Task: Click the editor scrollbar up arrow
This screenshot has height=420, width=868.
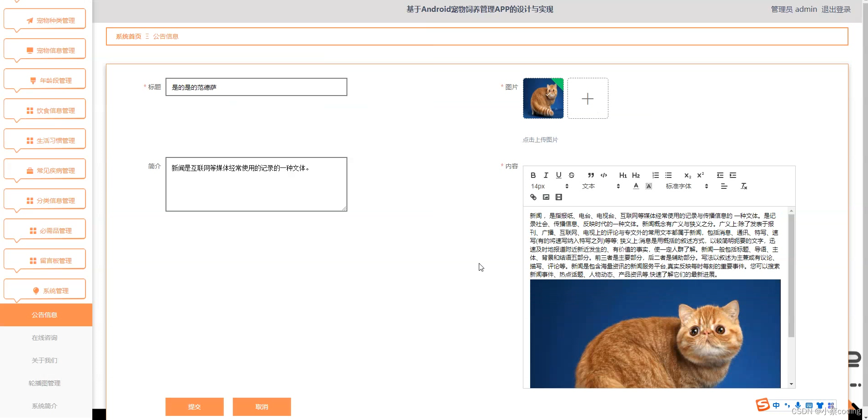Action: [791, 211]
